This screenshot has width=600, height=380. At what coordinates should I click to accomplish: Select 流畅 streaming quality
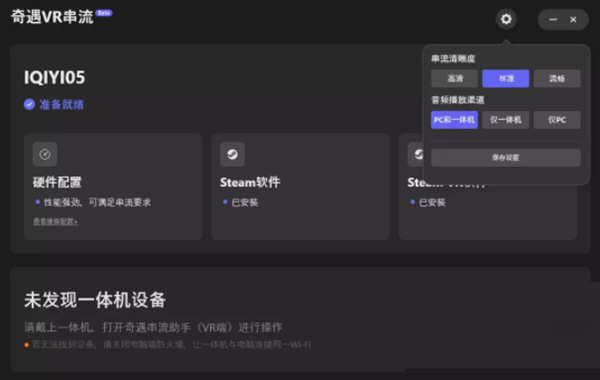[x=557, y=78]
